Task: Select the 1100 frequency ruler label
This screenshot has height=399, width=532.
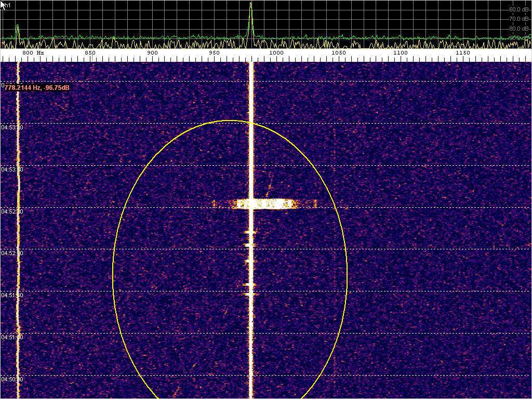Action: pos(400,53)
